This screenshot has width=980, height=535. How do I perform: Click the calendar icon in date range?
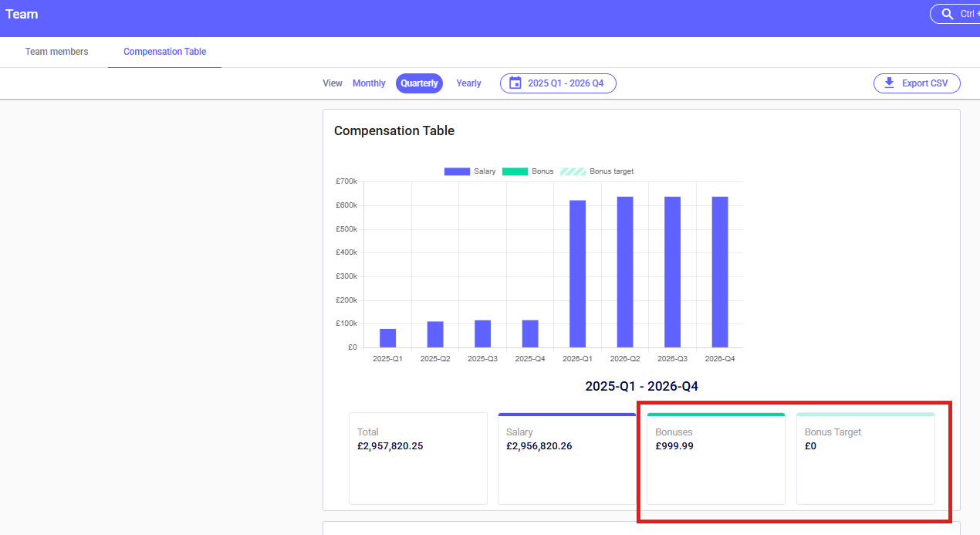pos(515,83)
